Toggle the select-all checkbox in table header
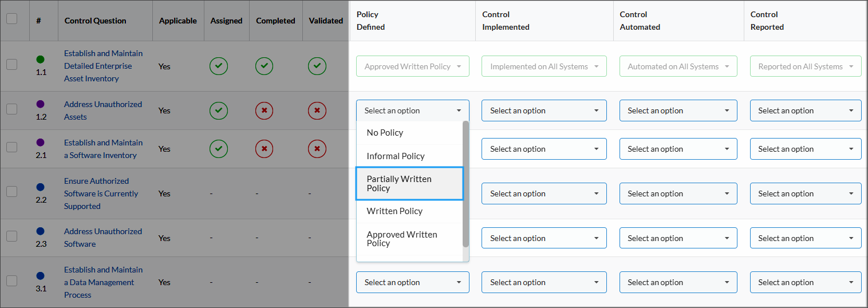 (x=11, y=19)
